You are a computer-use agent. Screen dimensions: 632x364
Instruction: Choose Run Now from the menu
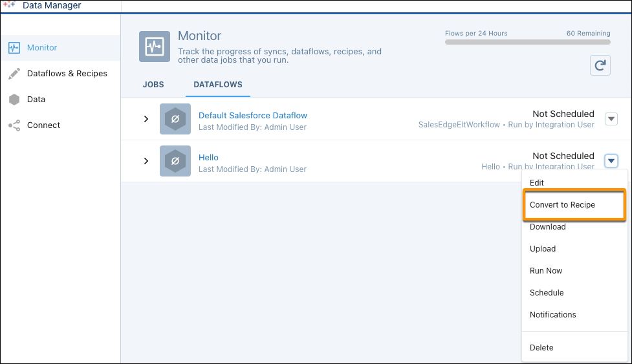coord(546,271)
